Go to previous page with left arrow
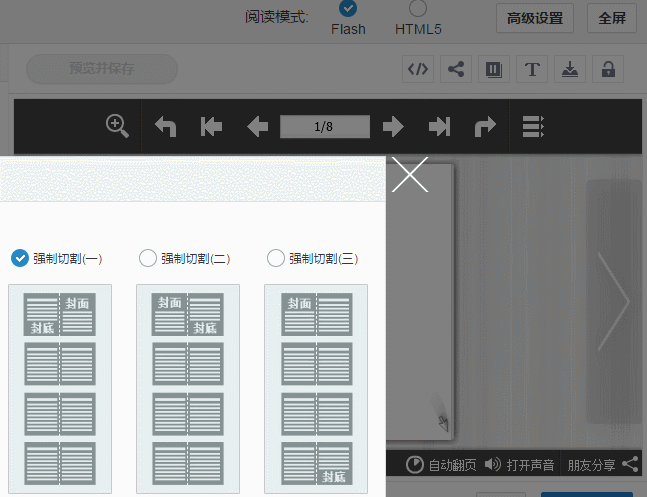647x497 pixels. pos(257,127)
